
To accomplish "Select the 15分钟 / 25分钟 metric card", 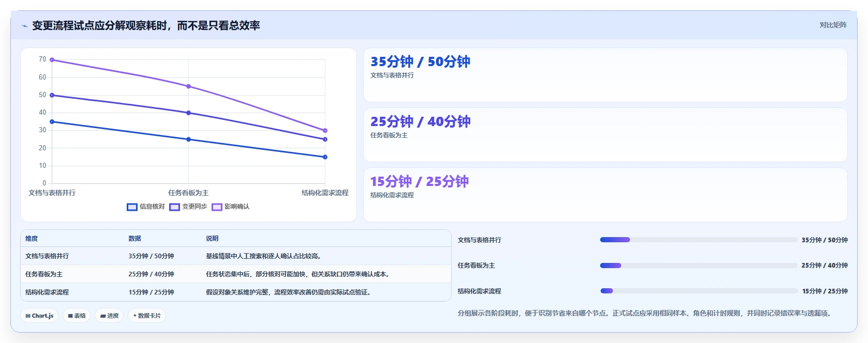I will (x=605, y=195).
